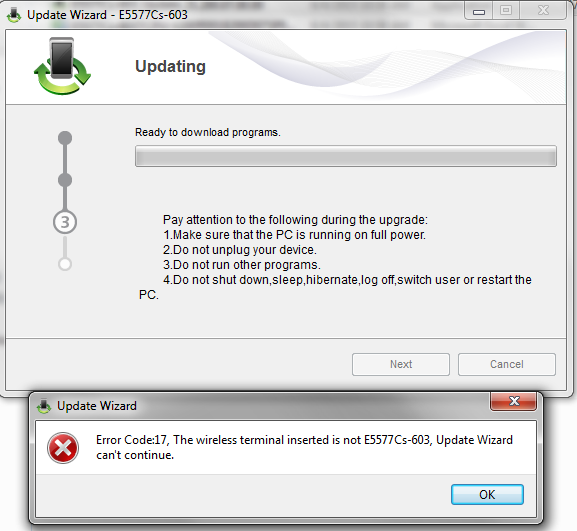Click the download progress bar
The width and height of the screenshot is (577, 531).
click(346, 156)
